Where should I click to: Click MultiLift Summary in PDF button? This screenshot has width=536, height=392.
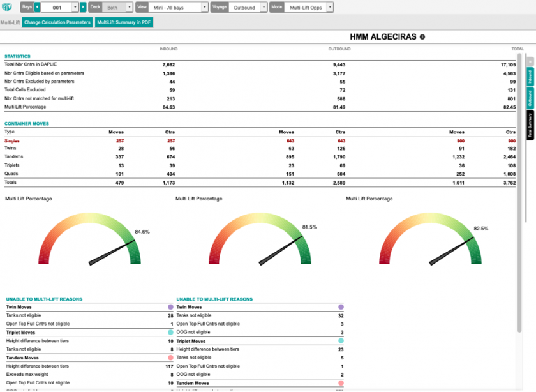point(124,22)
